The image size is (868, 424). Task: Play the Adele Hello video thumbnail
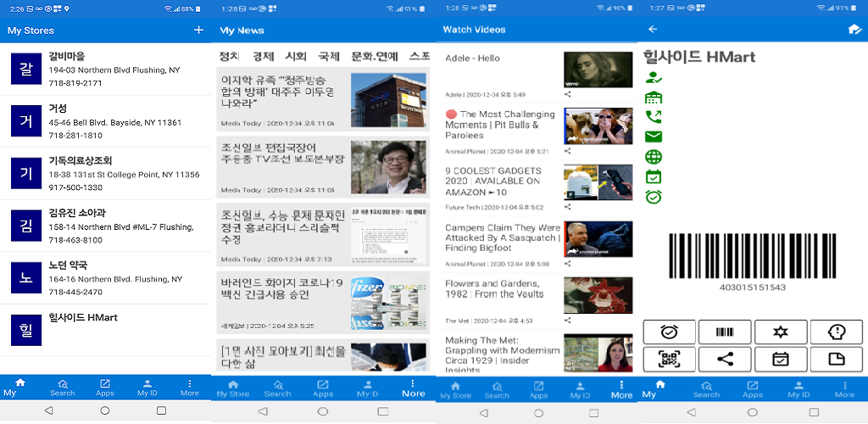pyautogui.click(x=598, y=70)
